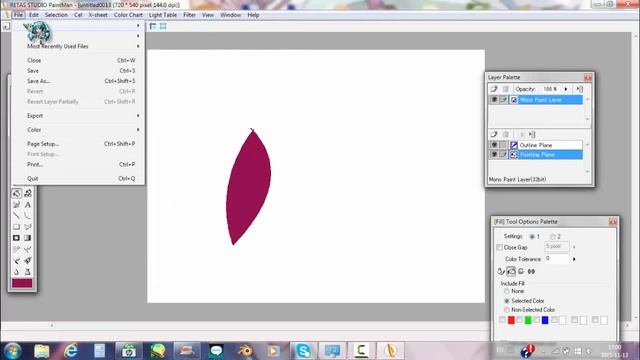Toggle edit box for Outline Plane

[504, 145]
